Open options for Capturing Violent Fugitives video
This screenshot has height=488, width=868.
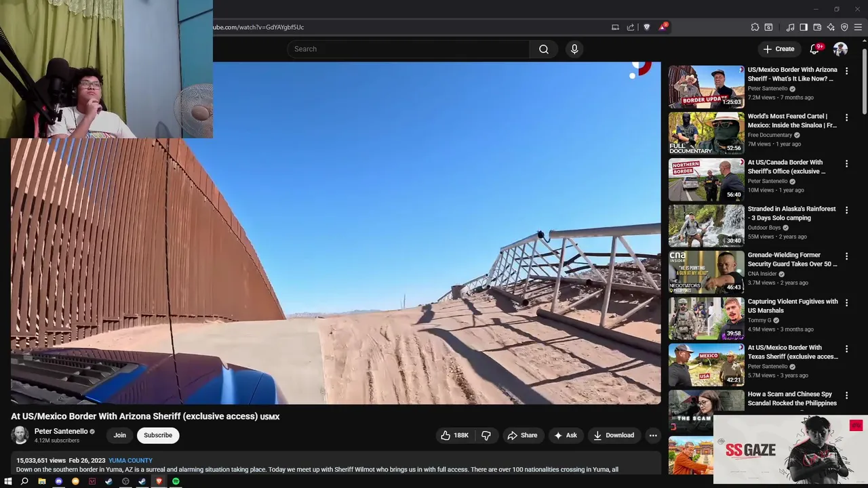click(846, 302)
